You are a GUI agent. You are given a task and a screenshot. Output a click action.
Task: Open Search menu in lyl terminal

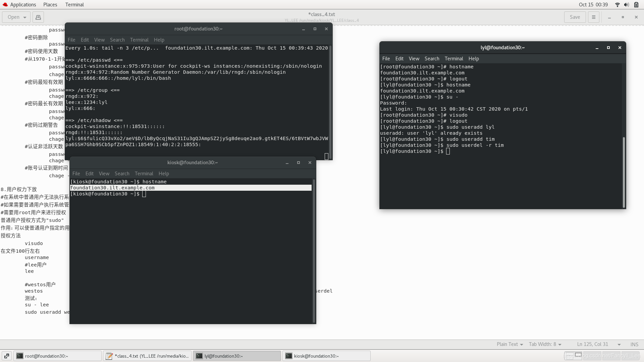[431, 59]
